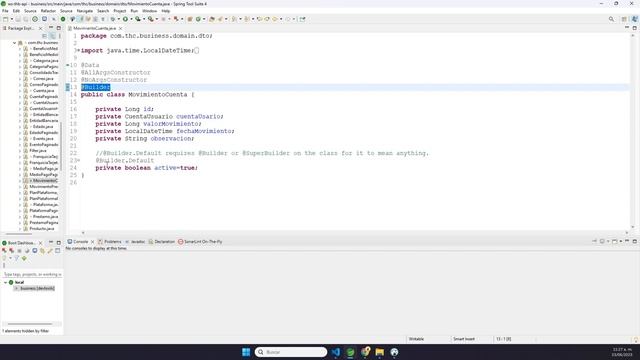Expand the Correo.java tree node
This screenshot has width=640, height=360.
coord(20,78)
